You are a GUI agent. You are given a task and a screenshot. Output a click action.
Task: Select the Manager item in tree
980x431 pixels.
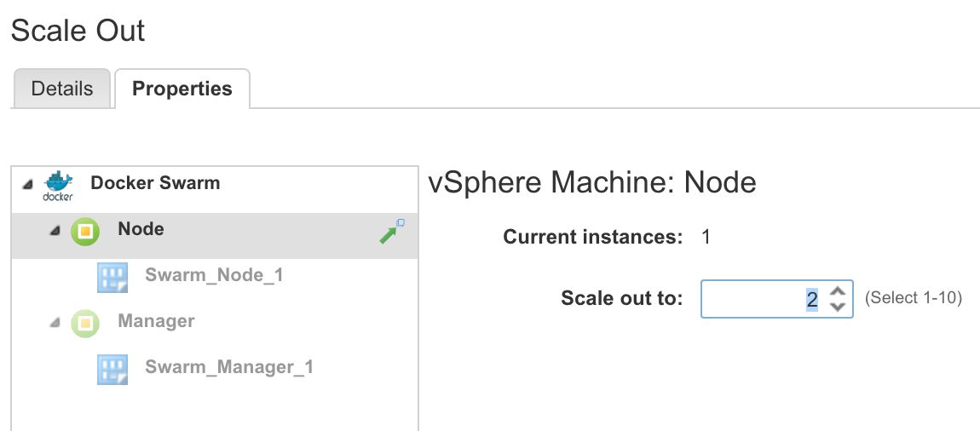pyautogui.click(x=156, y=321)
